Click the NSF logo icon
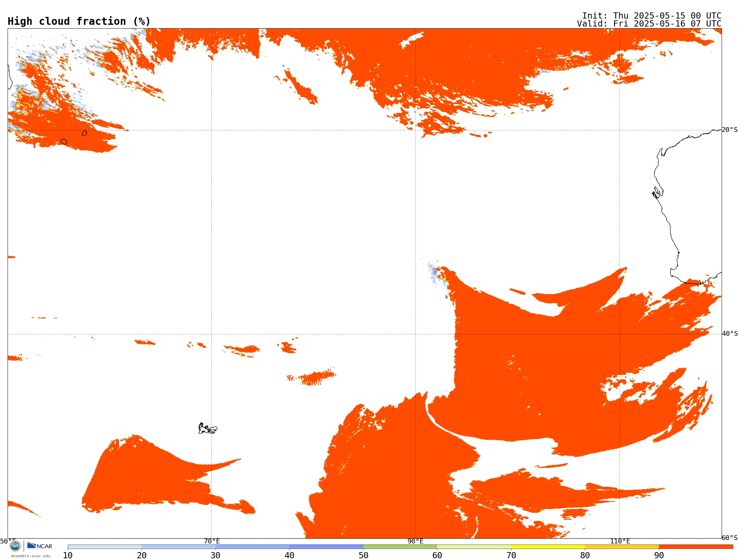This screenshot has height=560, width=744. (x=15, y=546)
